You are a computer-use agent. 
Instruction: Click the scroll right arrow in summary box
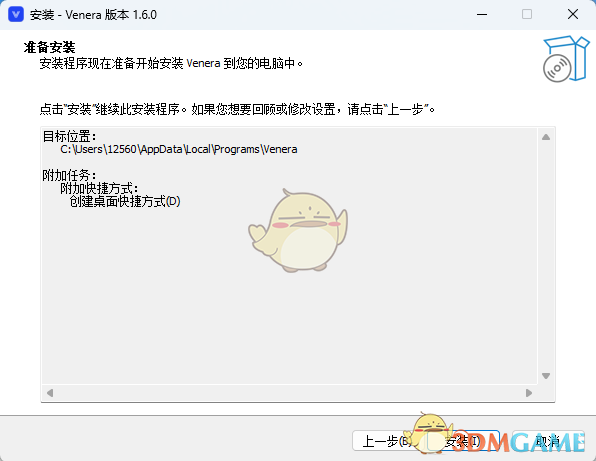pos(529,393)
